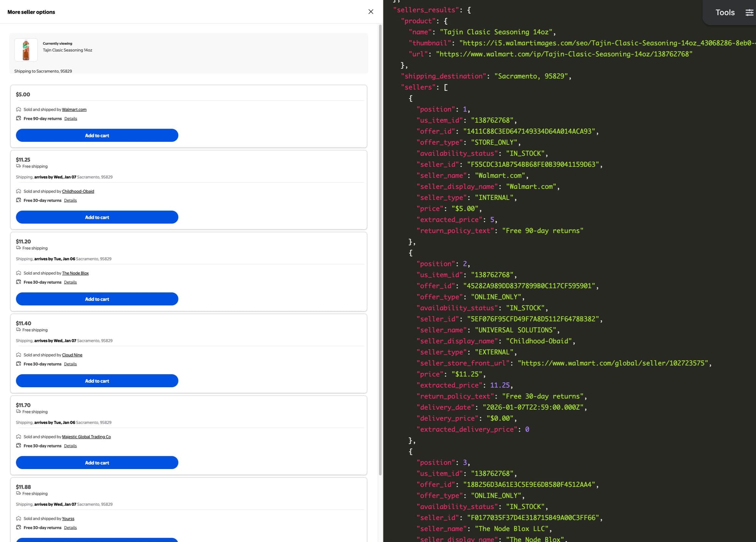Add the $11.40 Cloud Nine offer to cart
This screenshot has height=542, width=756.
click(x=97, y=381)
